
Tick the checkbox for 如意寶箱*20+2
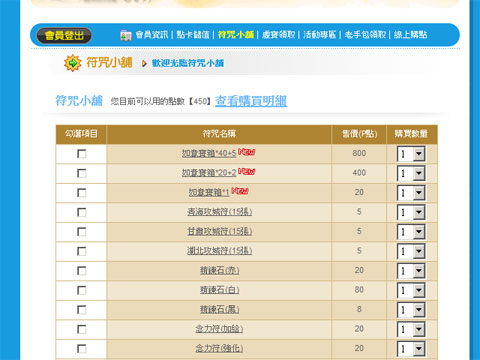click(81, 173)
